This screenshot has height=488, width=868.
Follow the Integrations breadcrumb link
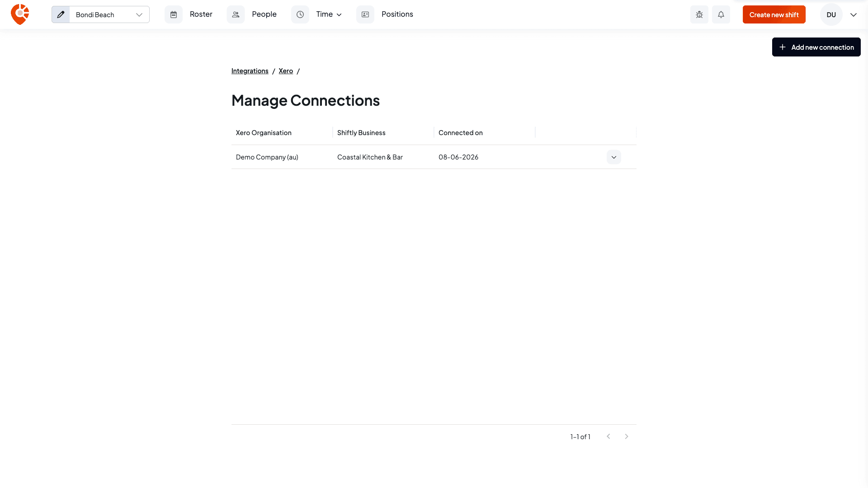[x=250, y=71]
